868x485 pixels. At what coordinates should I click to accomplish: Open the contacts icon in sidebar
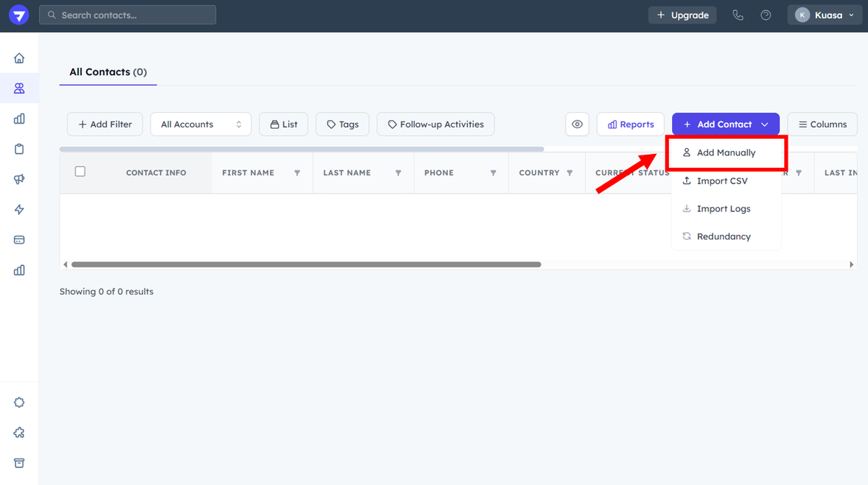20,88
